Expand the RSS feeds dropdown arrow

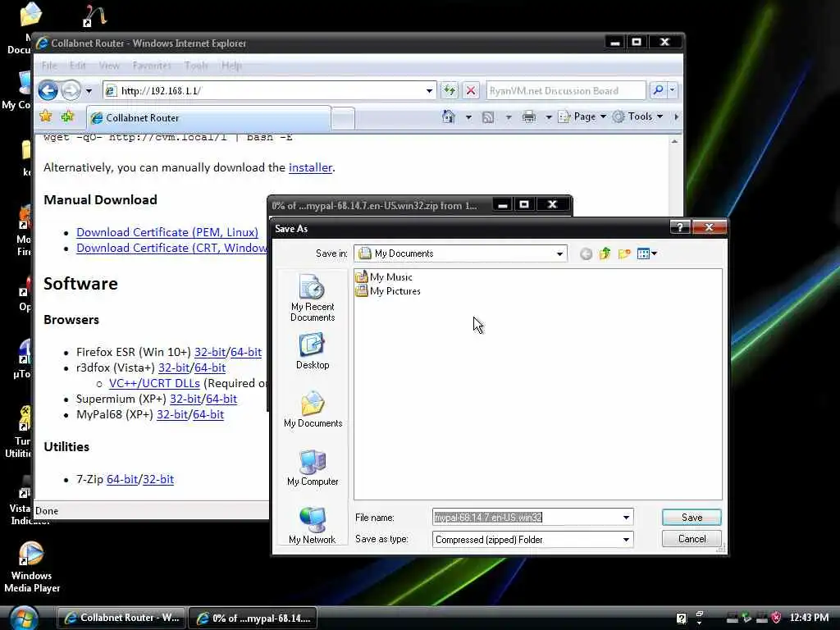pos(509,116)
